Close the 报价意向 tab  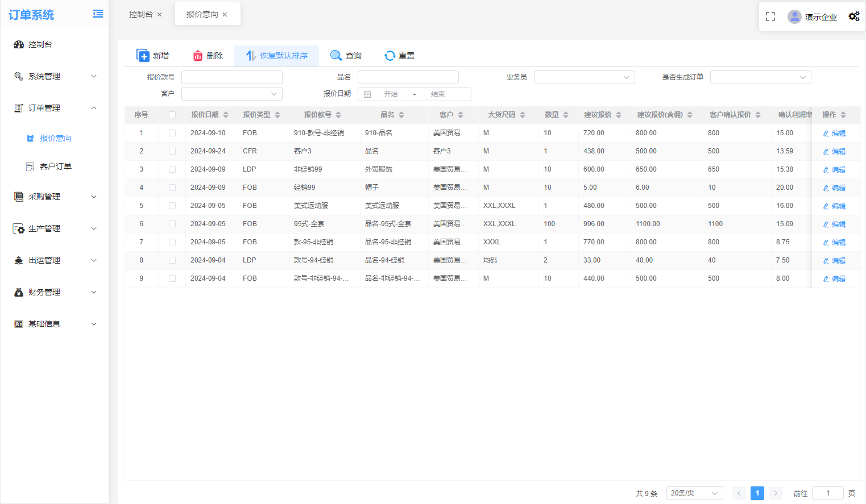pyautogui.click(x=225, y=14)
